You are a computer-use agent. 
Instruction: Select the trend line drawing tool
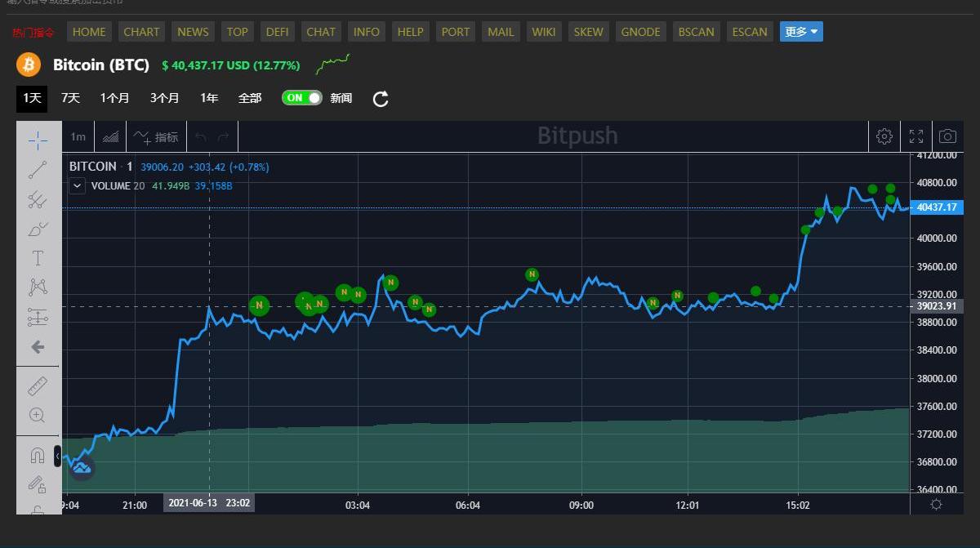tap(38, 170)
